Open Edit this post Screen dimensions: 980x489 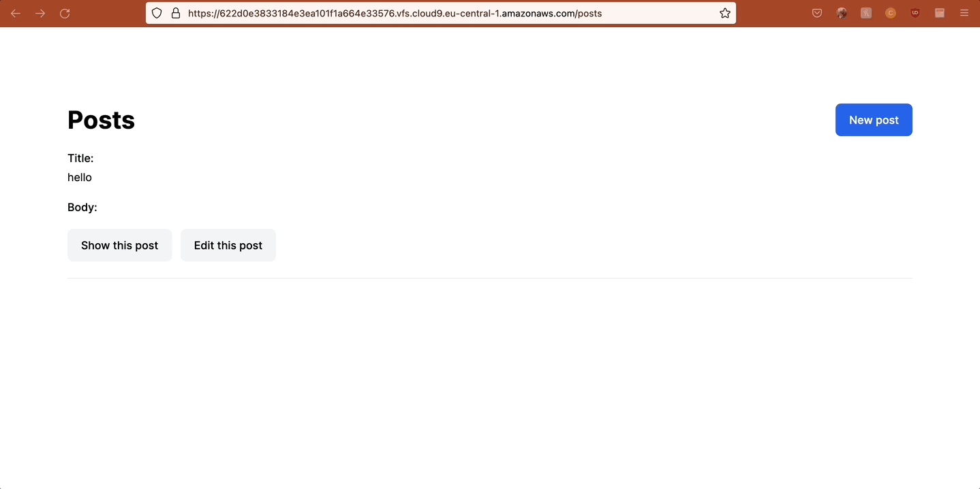pyautogui.click(x=228, y=245)
